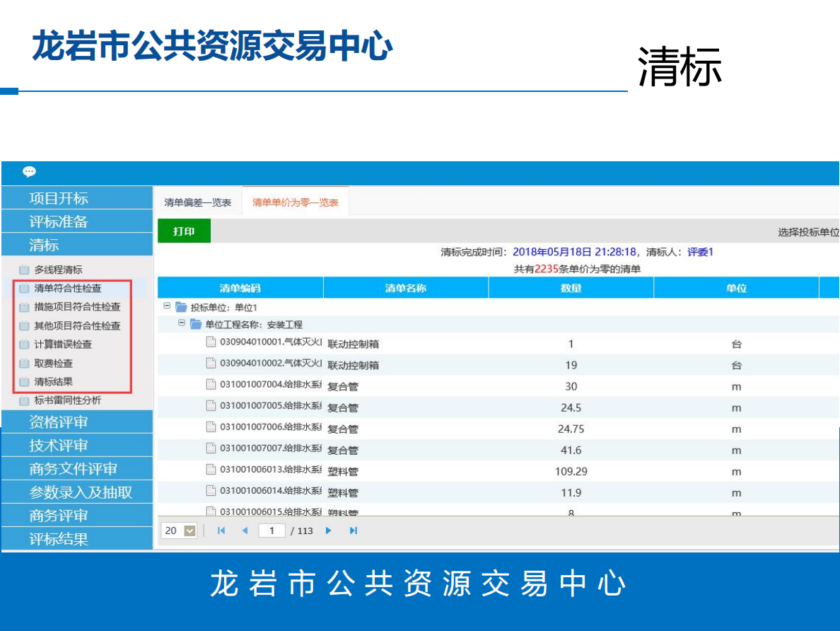Viewport: 840px width, 631px height.
Task: Click the icon beside 清单符合性检查
Action: (x=24, y=289)
